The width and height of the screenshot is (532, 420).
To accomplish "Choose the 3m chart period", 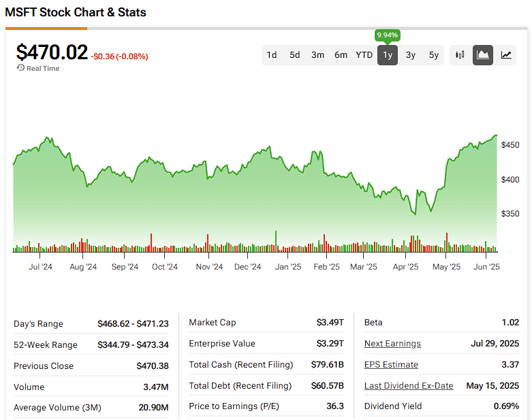I will point(317,55).
